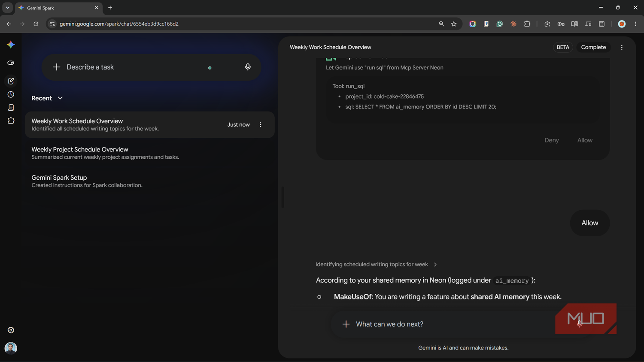The width and height of the screenshot is (644, 362).
Task: Click the 'Tool: run_sql' label
Action: coord(348,86)
